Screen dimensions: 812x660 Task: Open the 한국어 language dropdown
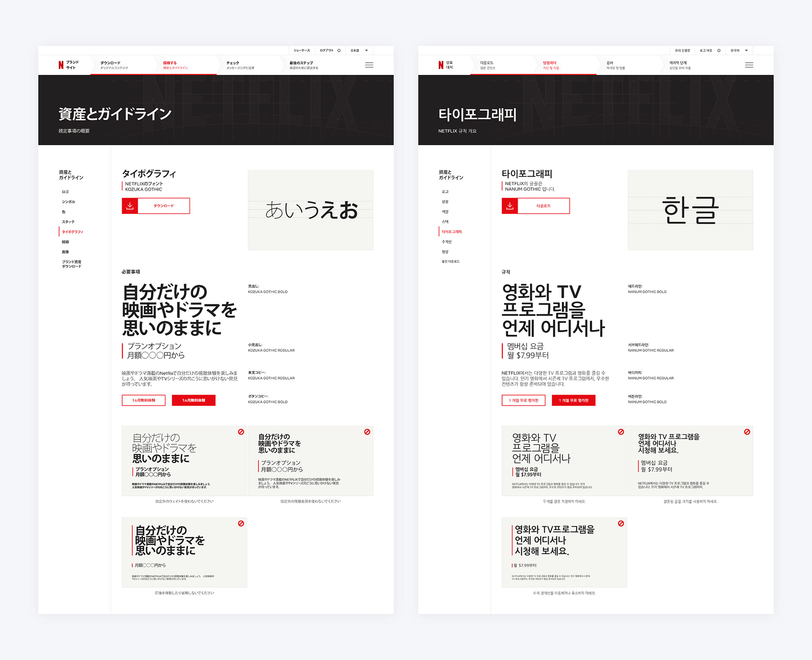pos(739,50)
